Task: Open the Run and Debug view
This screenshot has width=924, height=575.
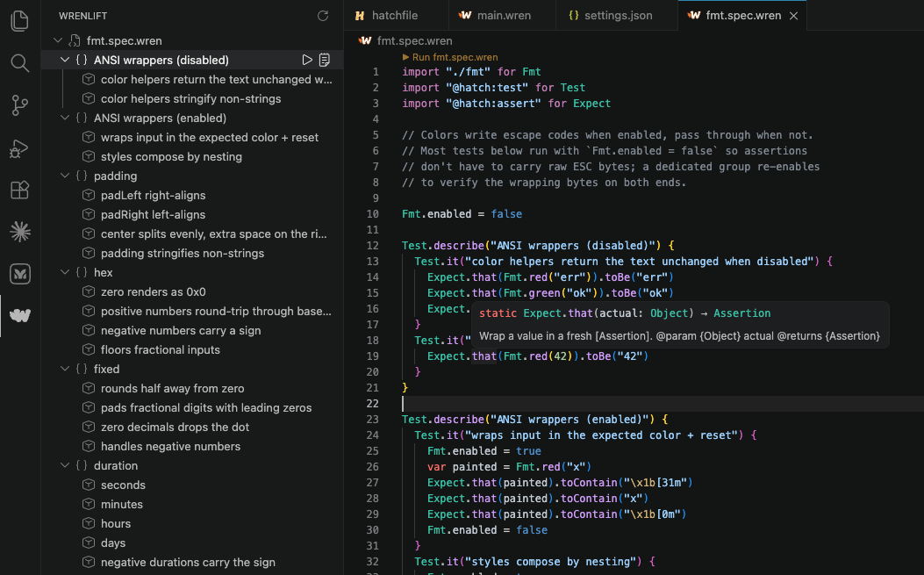Action: click(x=20, y=148)
